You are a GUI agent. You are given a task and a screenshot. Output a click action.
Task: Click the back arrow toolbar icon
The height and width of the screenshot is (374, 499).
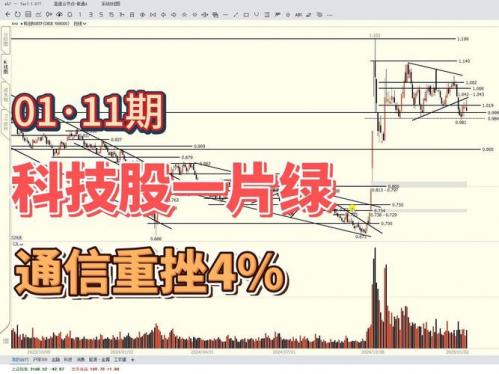coord(7,14)
